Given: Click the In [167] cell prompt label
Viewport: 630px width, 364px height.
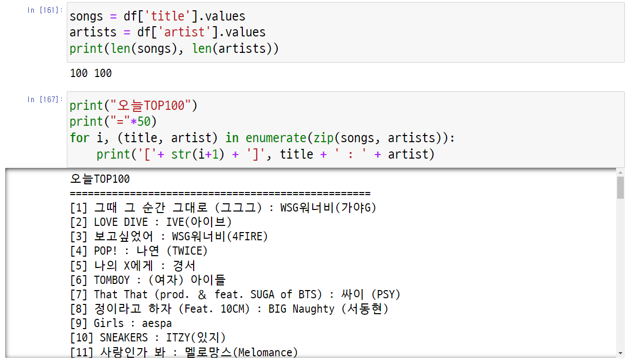Looking at the screenshot, I should [x=46, y=99].
